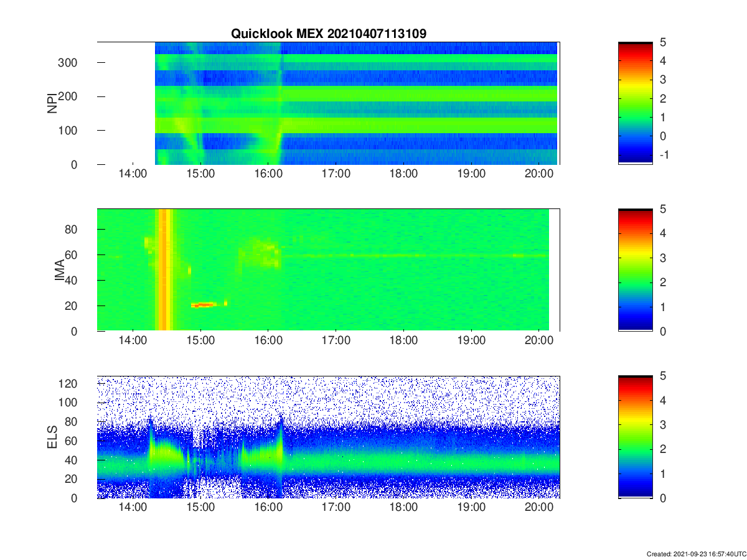Click 14:00 under the IMA plot
The image size is (747, 560).
[x=133, y=341]
